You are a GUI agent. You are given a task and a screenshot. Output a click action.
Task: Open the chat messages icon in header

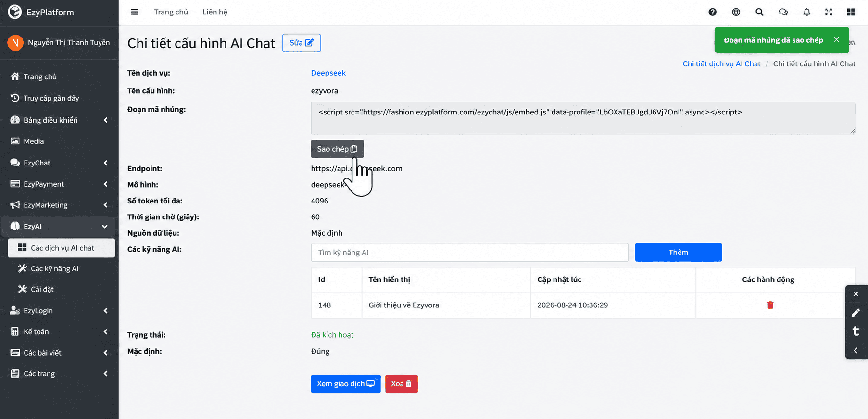click(x=783, y=12)
